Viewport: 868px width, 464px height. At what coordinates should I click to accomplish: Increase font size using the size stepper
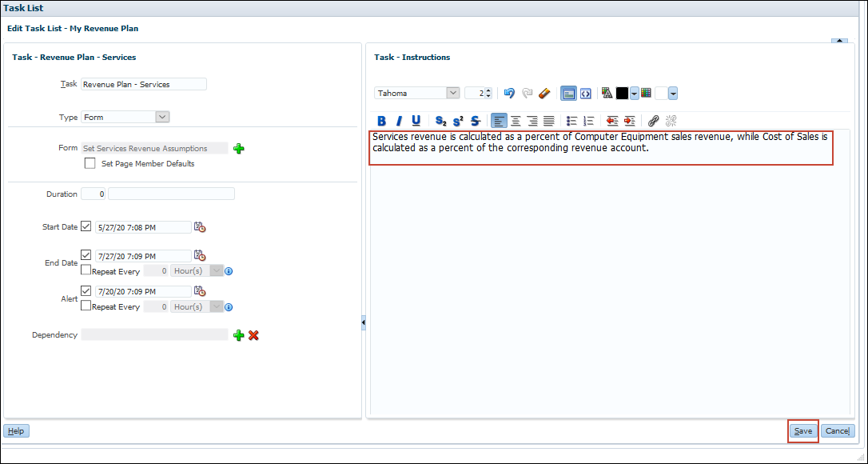[x=488, y=90]
